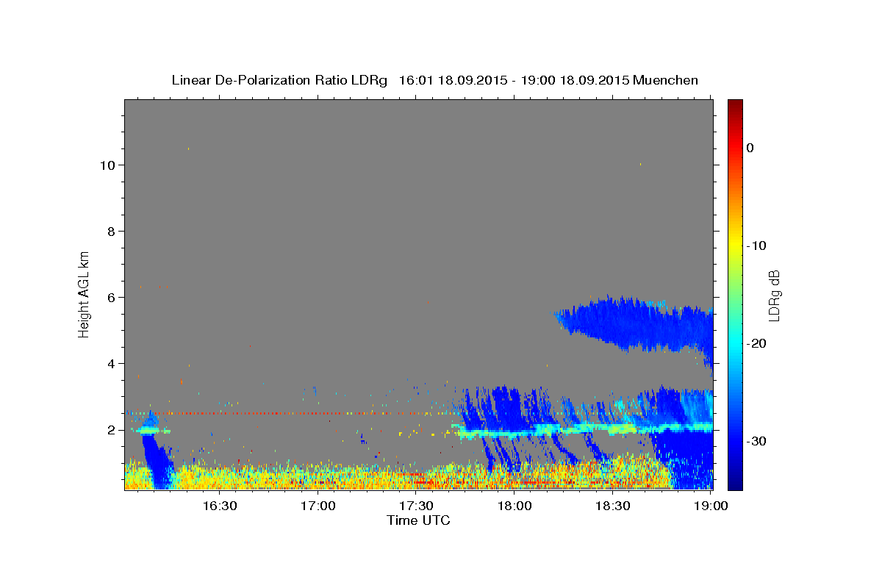
Task: Click the colorbar value label -30
Action: [x=756, y=441]
